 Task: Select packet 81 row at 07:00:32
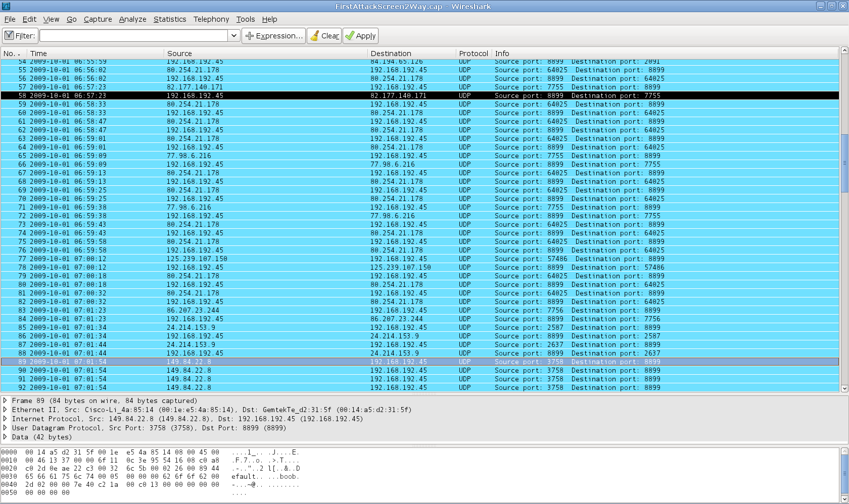(419, 293)
